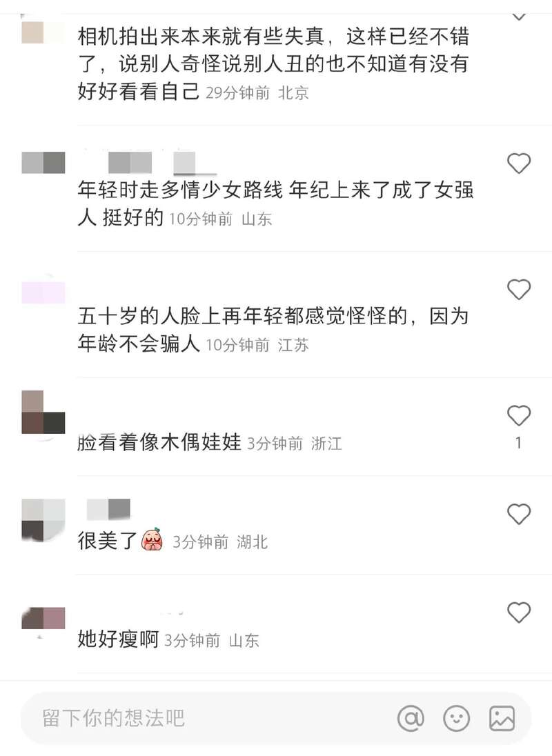
Task: Tap the @ mention icon
Action: pyautogui.click(x=411, y=718)
